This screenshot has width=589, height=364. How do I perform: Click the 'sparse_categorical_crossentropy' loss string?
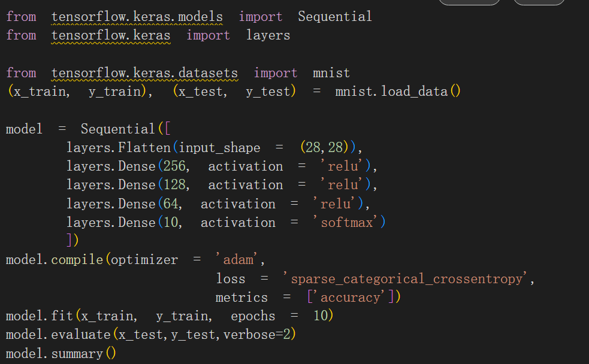click(x=406, y=279)
